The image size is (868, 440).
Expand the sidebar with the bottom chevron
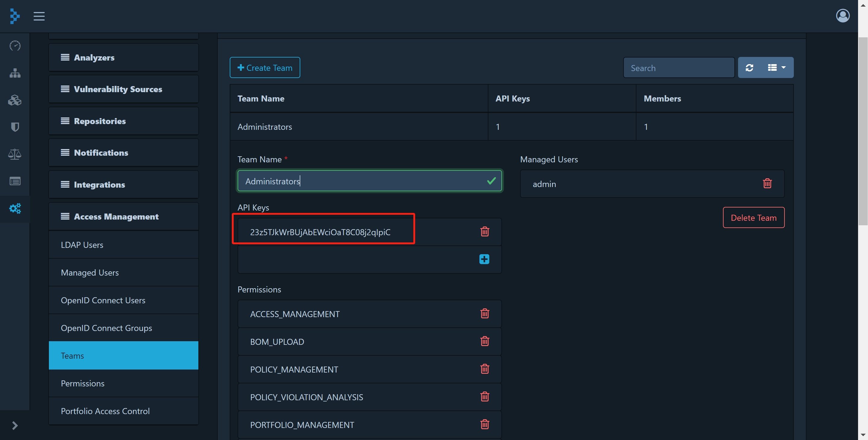point(15,426)
